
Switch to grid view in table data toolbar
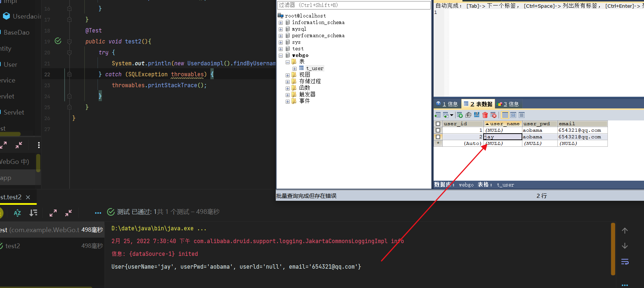(x=505, y=115)
